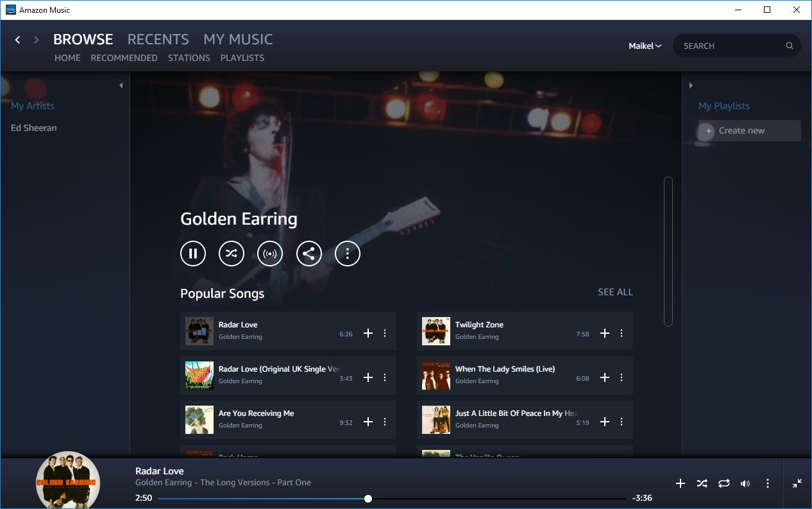Toggle repeat in the player bar
Viewport: 812px width, 509px height.
coord(724,483)
